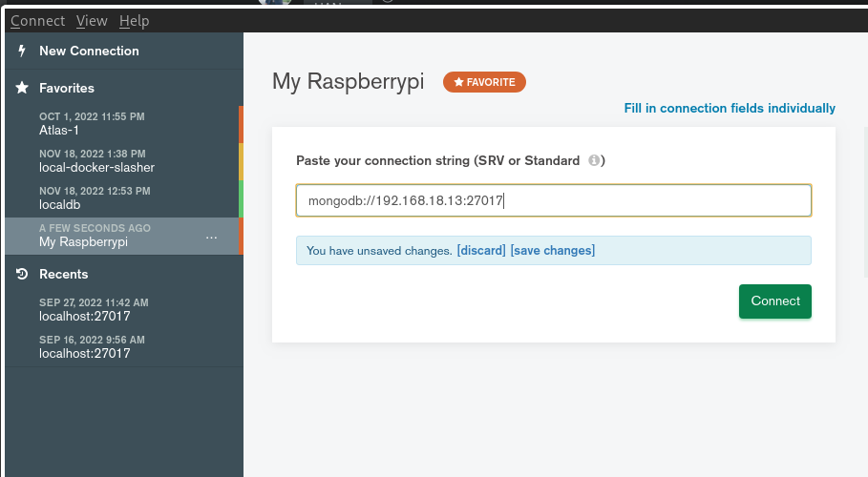Click the My Raspberrypi connection title
The height and width of the screenshot is (477, 868).
[x=349, y=82]
